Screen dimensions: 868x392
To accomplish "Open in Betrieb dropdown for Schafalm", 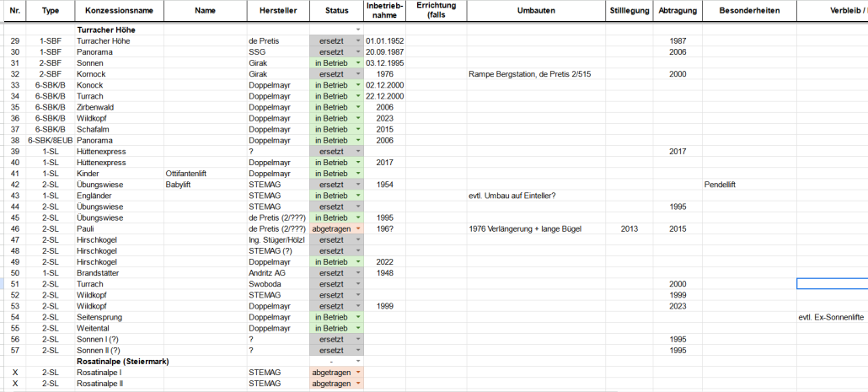I will click(357, 130).
